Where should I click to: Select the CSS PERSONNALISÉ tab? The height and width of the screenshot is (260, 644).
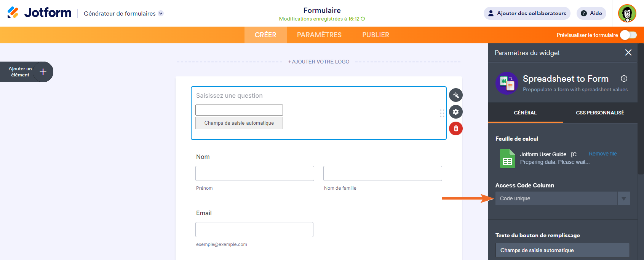600,113
